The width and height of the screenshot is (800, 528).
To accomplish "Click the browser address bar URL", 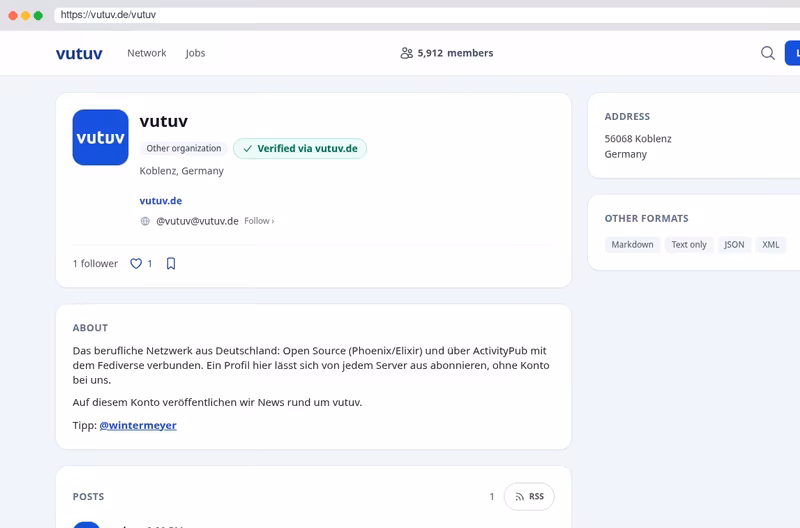I will point(108,15).
